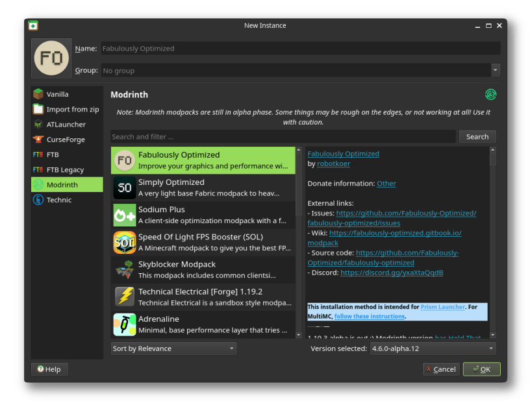Open the follow these instructions link
This screenshot has height=401, width=532.
pos(370,316)
